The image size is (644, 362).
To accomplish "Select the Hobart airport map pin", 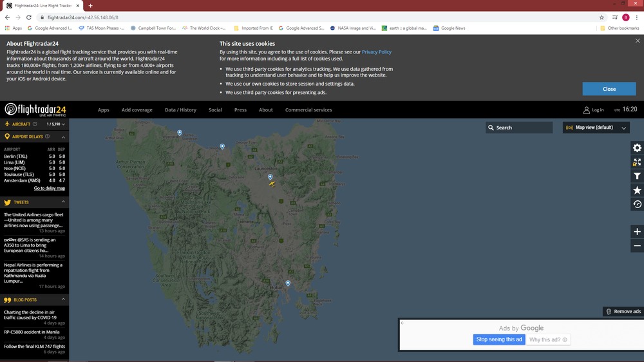I will (288, 283).
